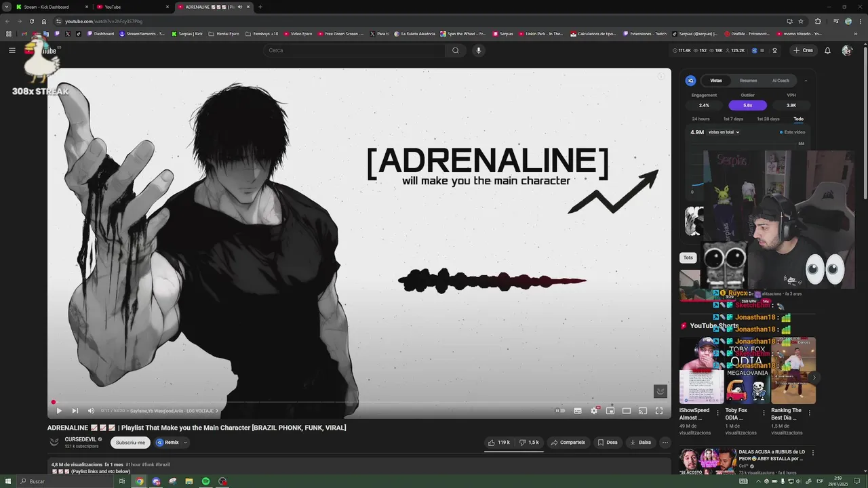The width and height of the screenshot is (868, 488).
Task: Toggle autoplay switch in player
Action: (560, 411)
